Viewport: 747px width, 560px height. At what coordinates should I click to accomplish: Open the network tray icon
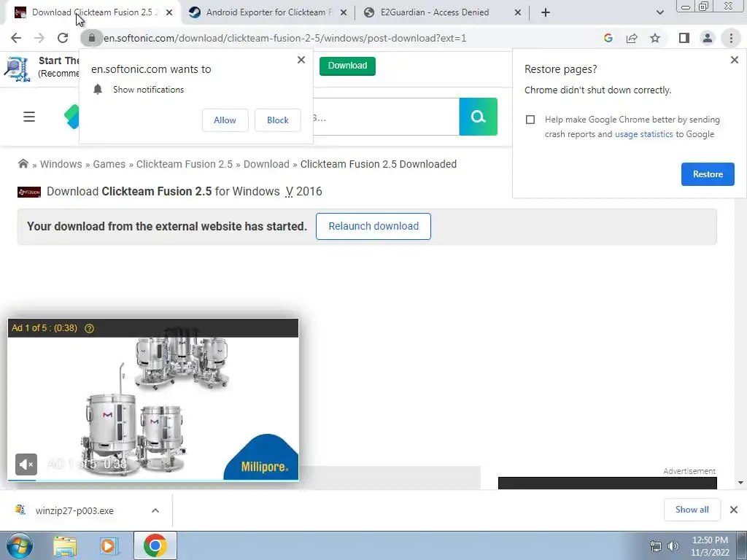(x=656, y=546)
